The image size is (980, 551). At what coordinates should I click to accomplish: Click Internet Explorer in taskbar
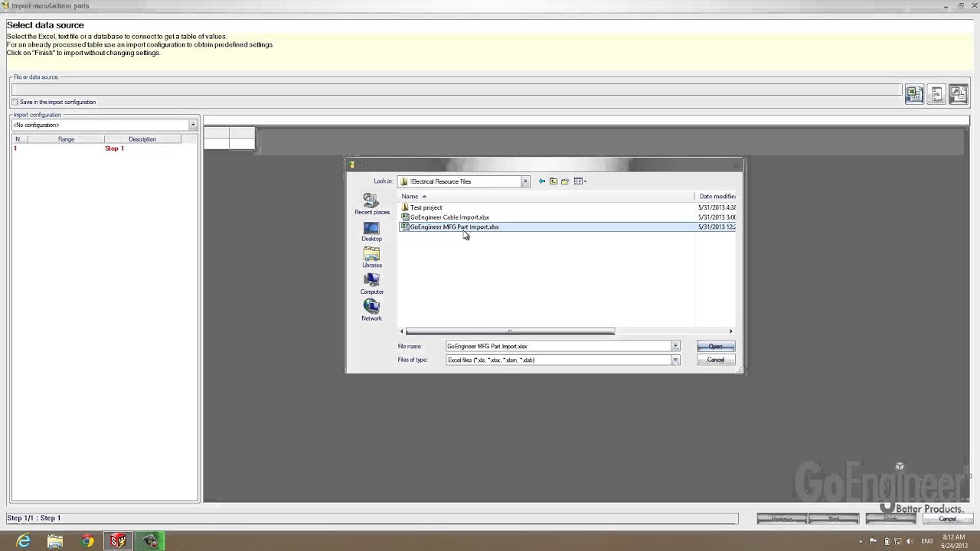(24, 541)
